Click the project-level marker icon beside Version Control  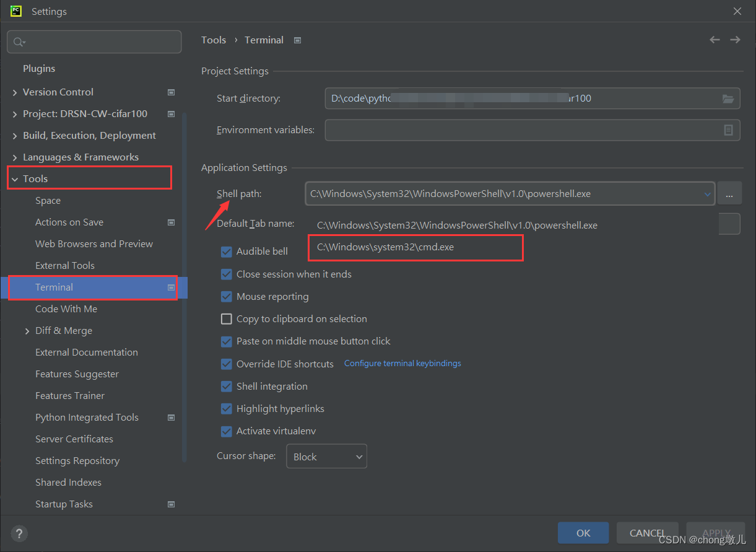(x=172, y=92)
